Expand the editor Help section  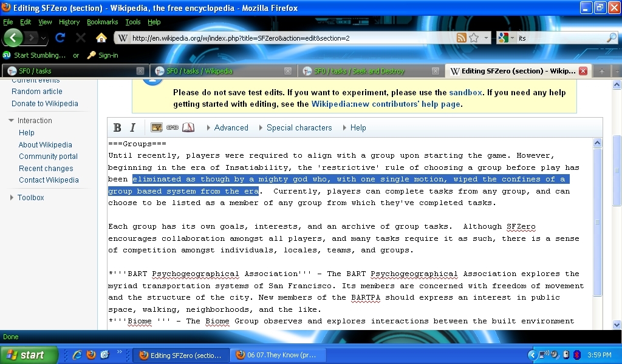[x=354, y=127]
